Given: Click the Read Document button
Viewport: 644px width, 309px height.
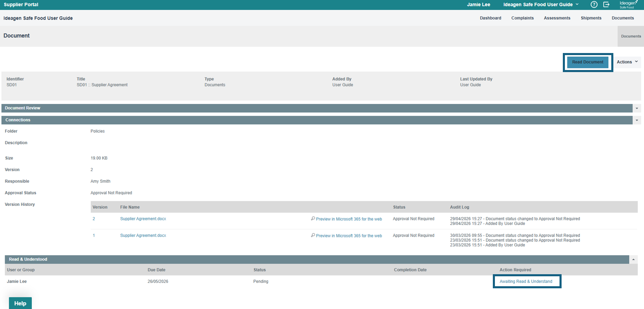Looking at the screenshot, I should [x=588, y=62].
